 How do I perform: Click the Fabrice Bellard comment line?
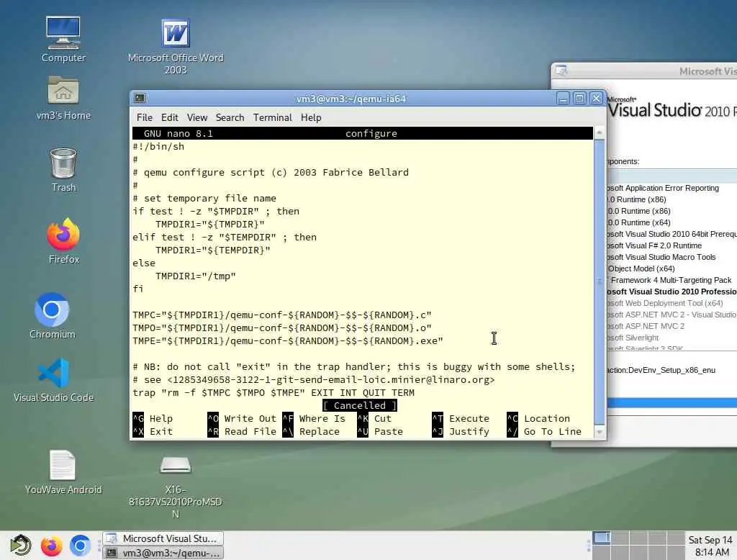pyautogui.click(x=271, y=173)
